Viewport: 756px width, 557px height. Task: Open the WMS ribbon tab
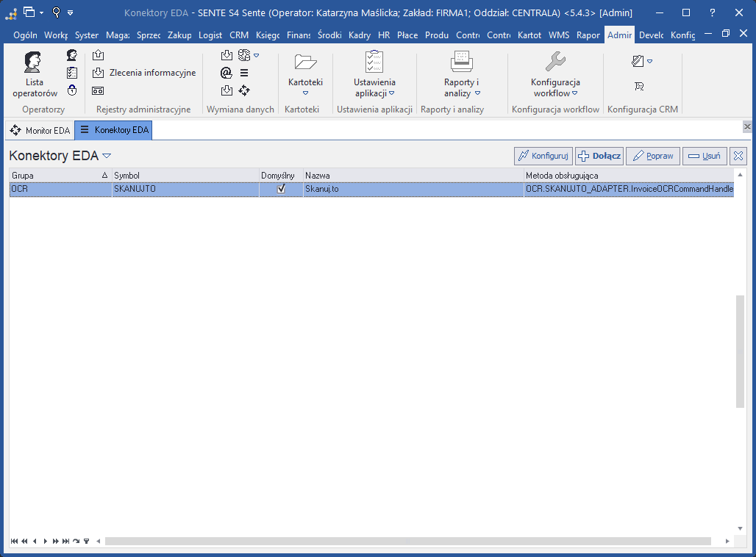coord(559,35)
